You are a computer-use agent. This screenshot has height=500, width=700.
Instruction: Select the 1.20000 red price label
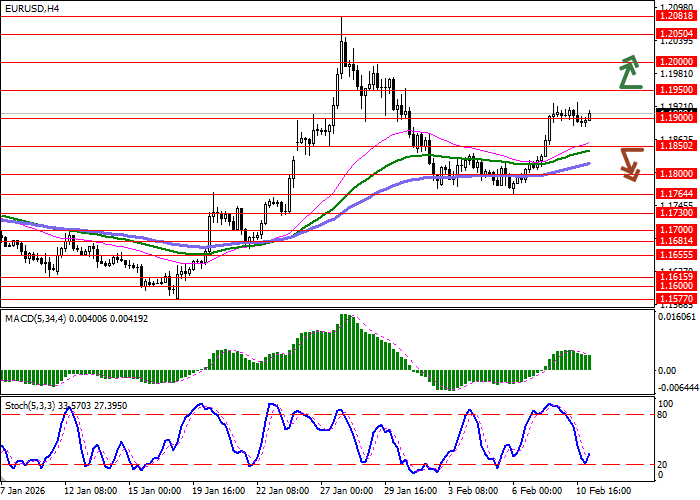pyautogui.click(x=677, y=61)
